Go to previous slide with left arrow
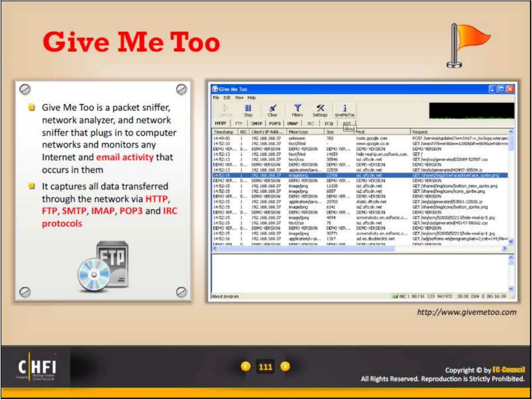This screenshot has width=532, height=399. click(246, 367)
